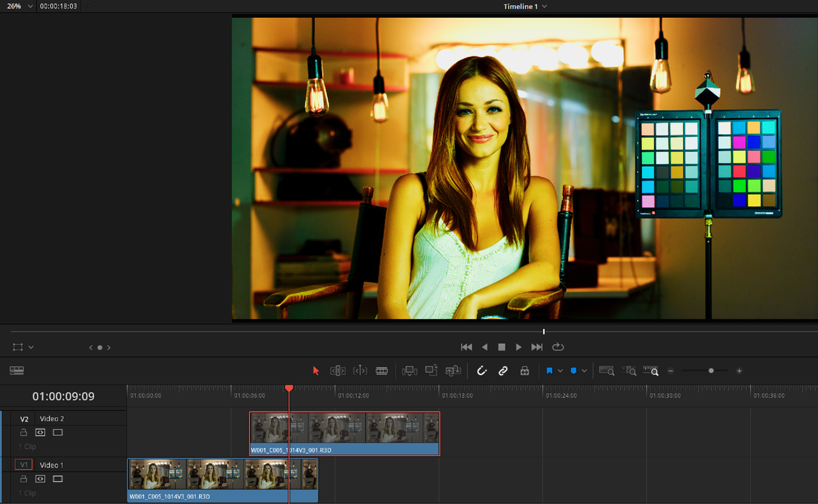This screenshot has height=504, width=818.
Task: Toggle magnet Snapping in timeline toolbar
Action: 482,370
